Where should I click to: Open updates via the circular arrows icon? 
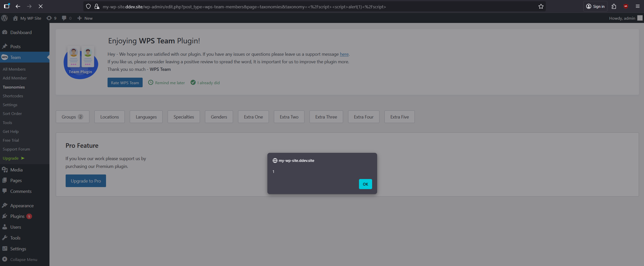(49, 18)
